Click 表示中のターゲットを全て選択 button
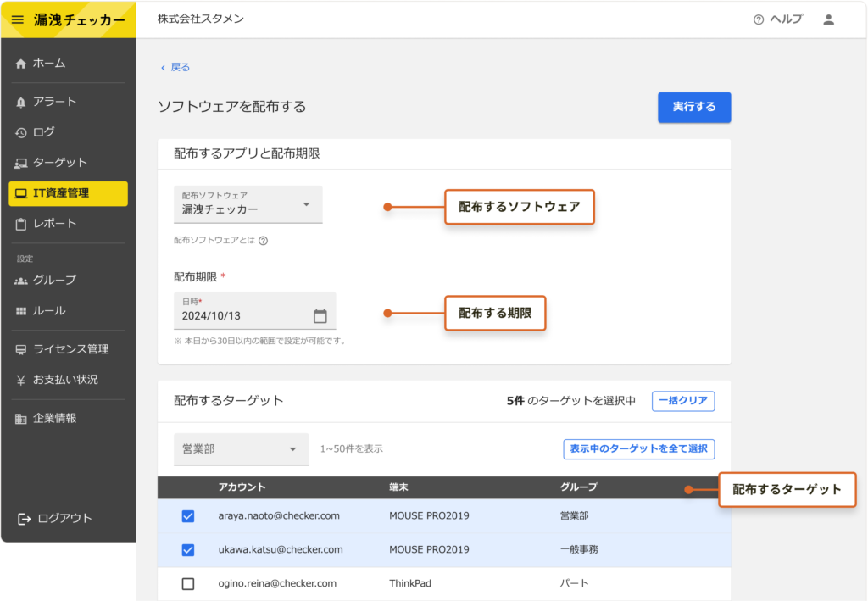This screenshot has height=601, width=868. pyautogui.click(x=639, y=449)
